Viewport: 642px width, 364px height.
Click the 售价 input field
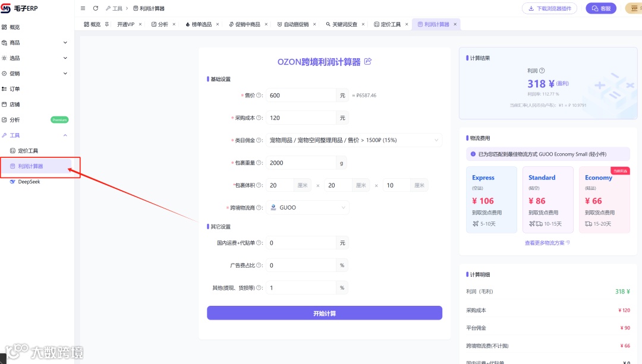point(301,95)
